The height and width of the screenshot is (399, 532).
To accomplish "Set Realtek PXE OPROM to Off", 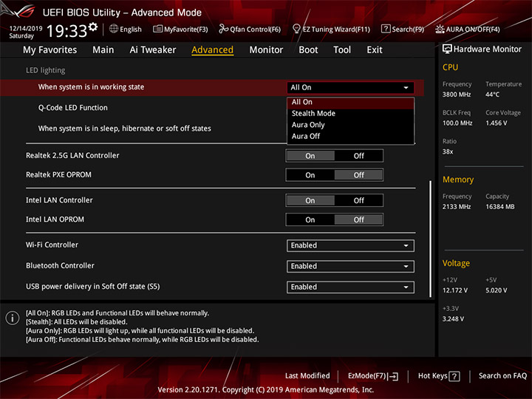I will 358,175.
